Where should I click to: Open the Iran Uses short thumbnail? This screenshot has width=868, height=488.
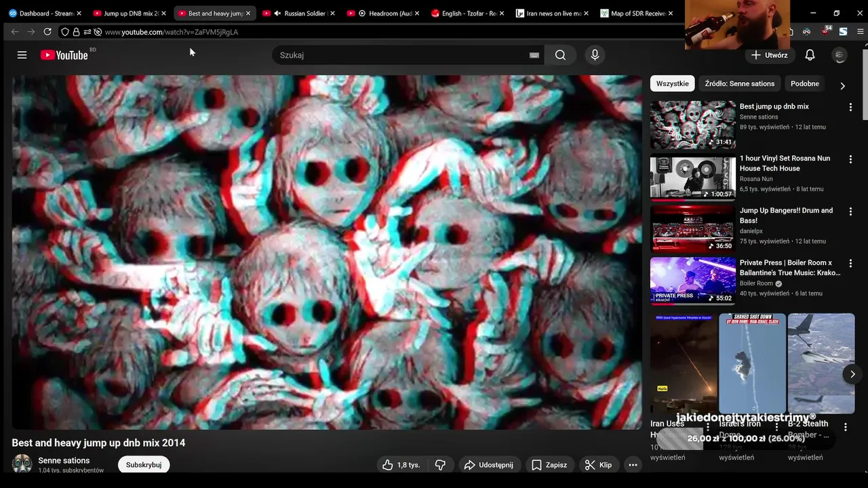pyautogui.click(x=684, y=363)
